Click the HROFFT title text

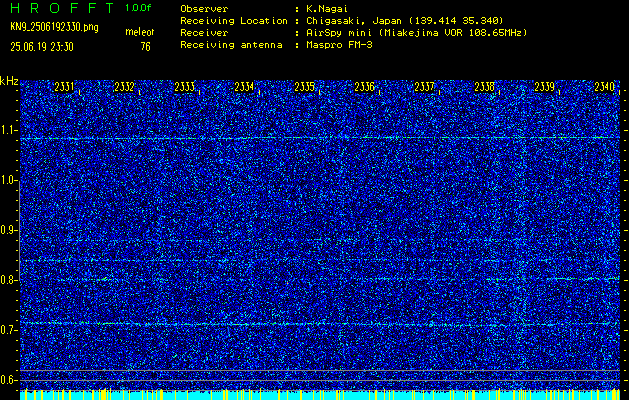tap(62, 8)
